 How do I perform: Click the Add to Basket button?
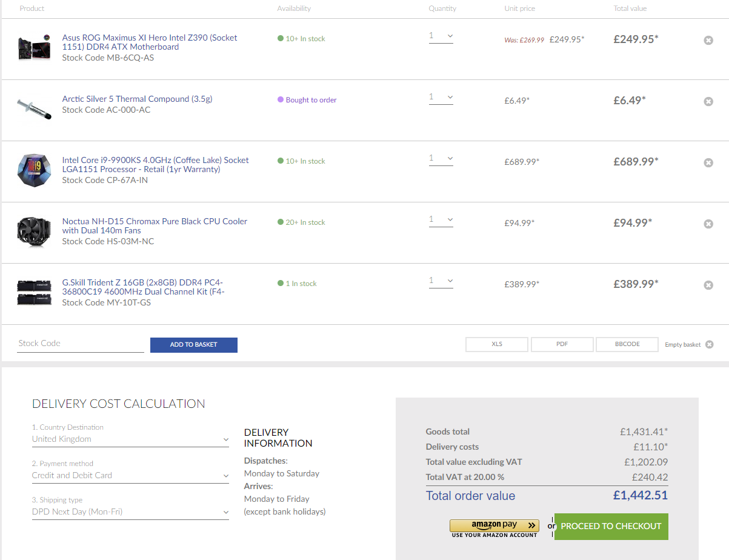pos(194,345)
